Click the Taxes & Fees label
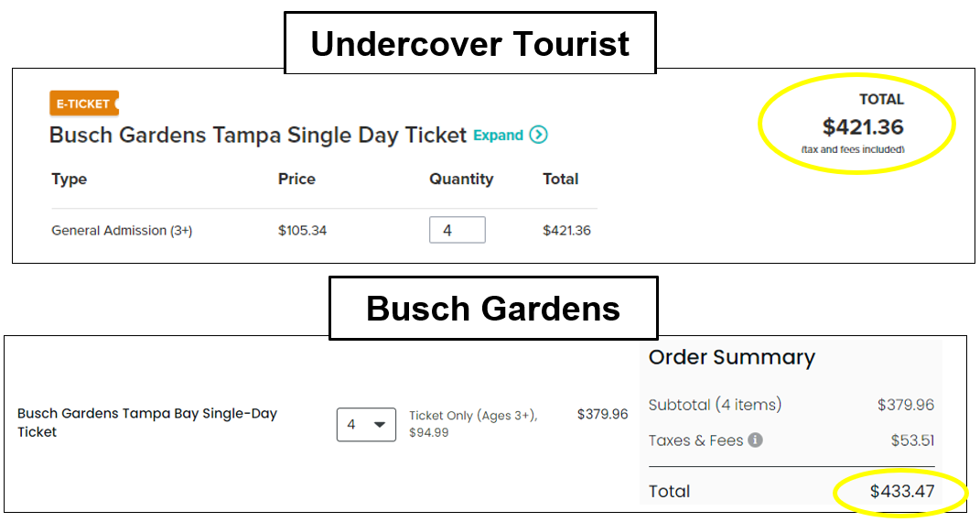 (x=695, y=440)
